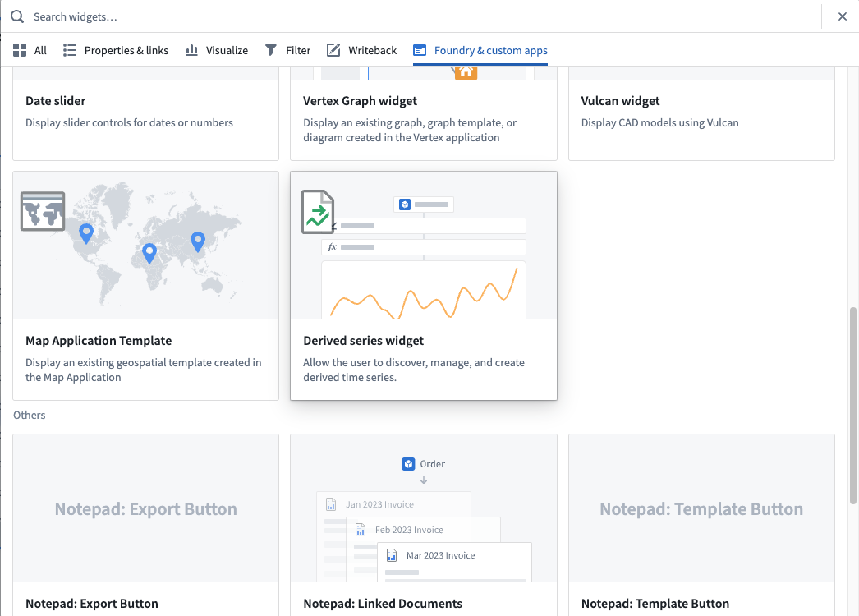Switch to the All tab
This screenshot has height=616, width=859.
click(30, 50)
